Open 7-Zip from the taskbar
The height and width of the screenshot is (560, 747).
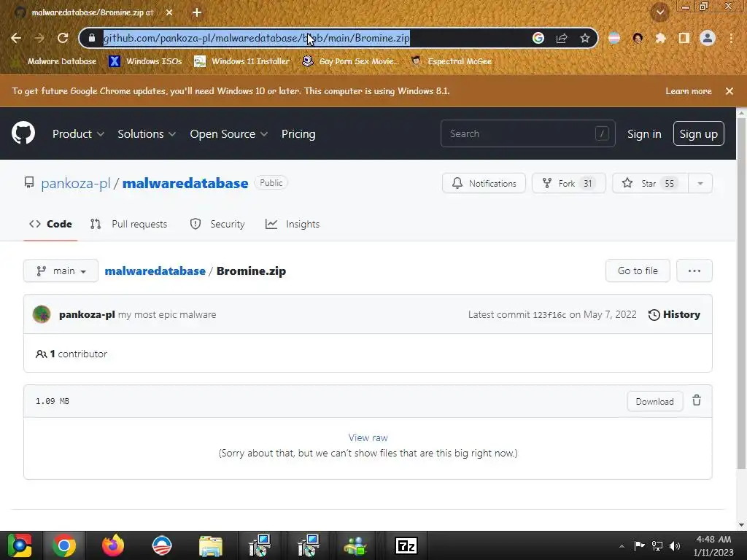pyautogui.click(x=406, y=545)
